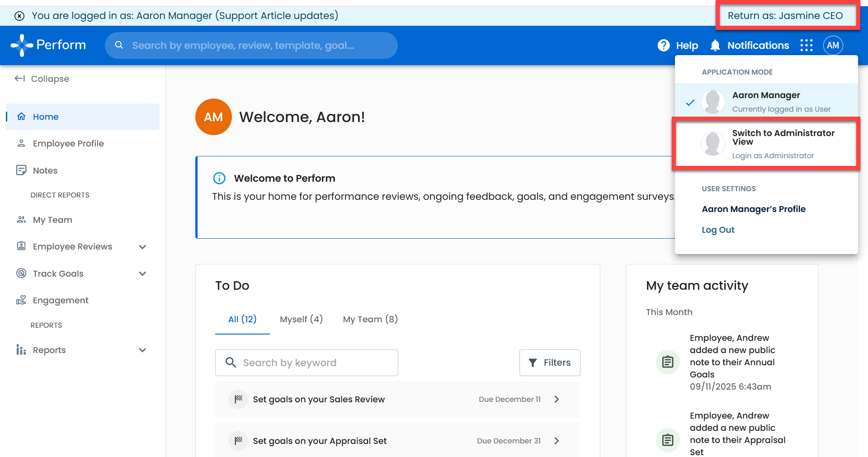
Task: Click Log Out
Action: [718, 230]
